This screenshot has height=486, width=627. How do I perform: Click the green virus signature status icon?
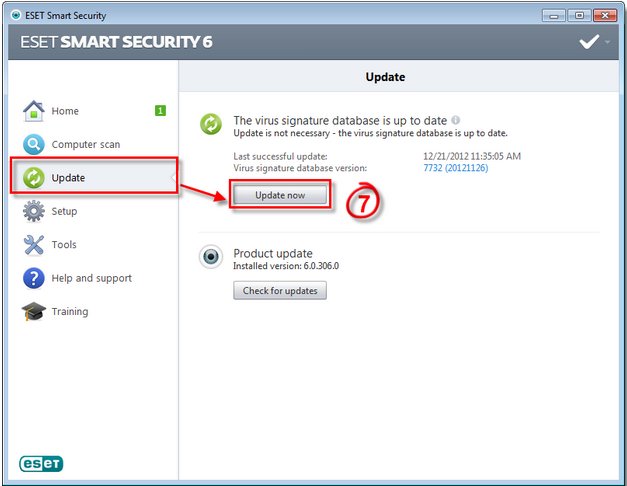211,124
